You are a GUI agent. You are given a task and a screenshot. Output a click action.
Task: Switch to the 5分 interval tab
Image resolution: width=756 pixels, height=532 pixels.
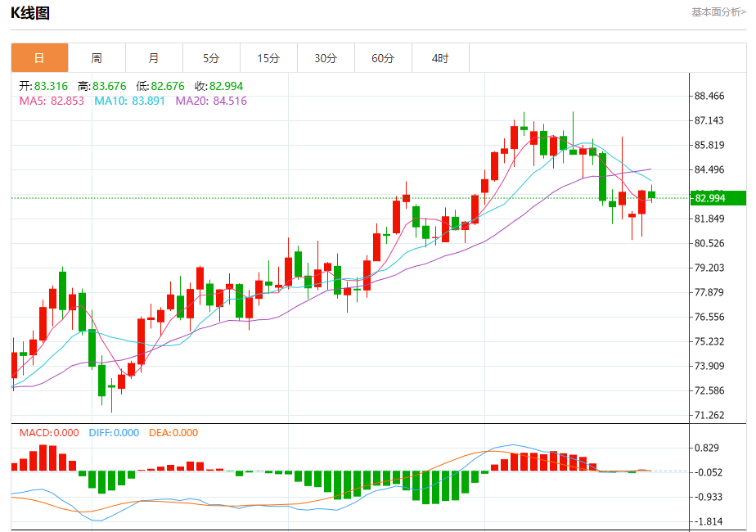211,58
